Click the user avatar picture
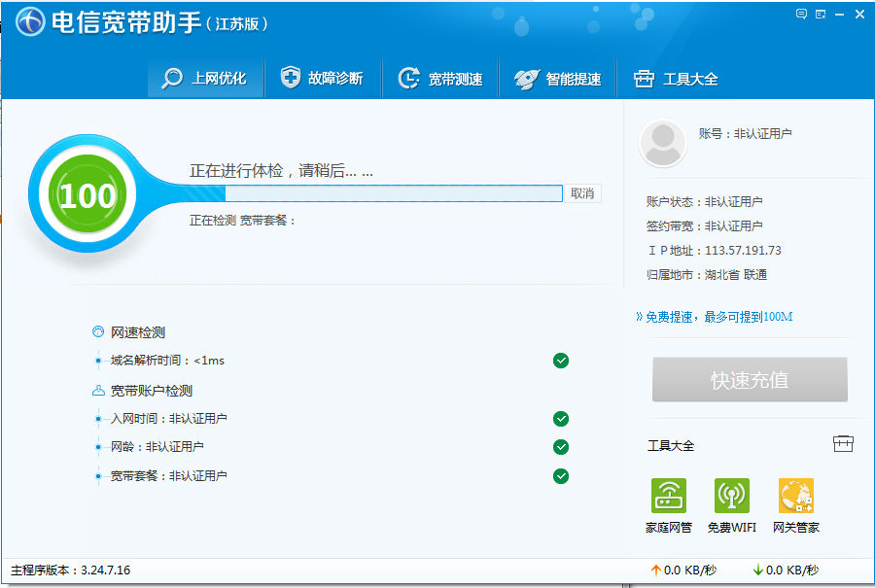 pos(662,144)
